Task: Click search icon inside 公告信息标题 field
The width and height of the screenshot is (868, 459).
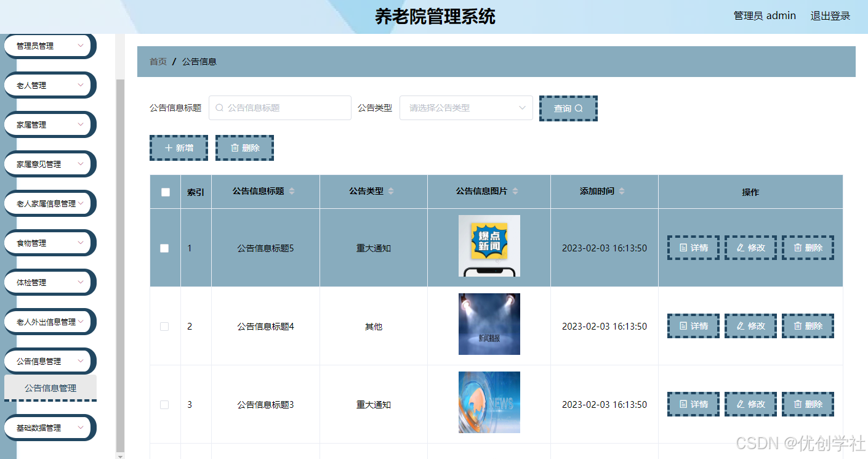Action: 219,108
